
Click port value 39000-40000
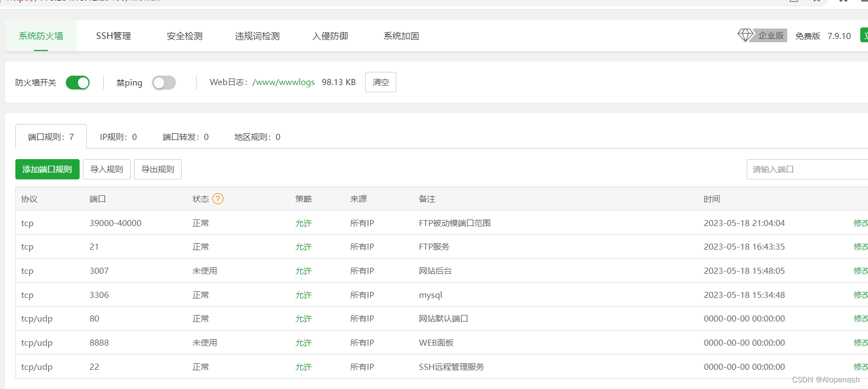pyautogui.click(x=115, y=223)
